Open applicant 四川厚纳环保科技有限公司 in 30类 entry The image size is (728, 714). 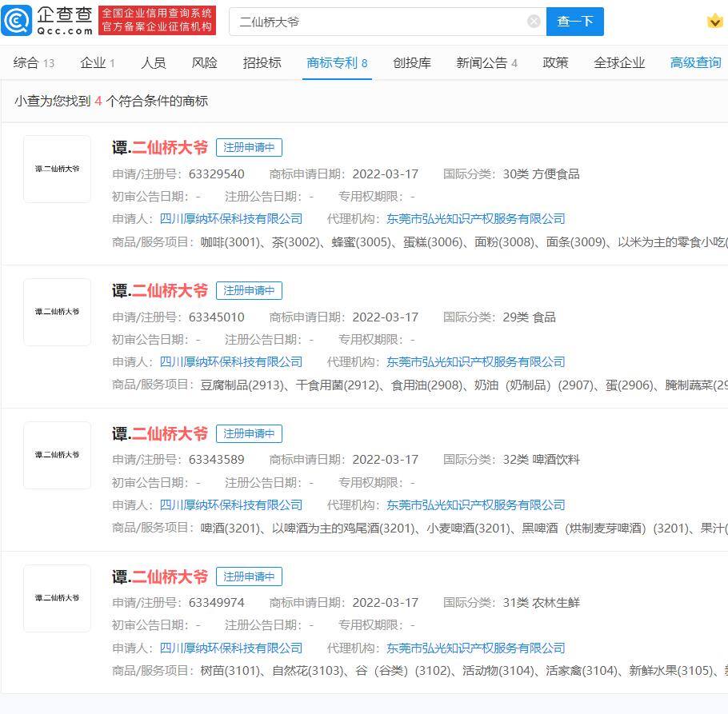click(230, 219)
